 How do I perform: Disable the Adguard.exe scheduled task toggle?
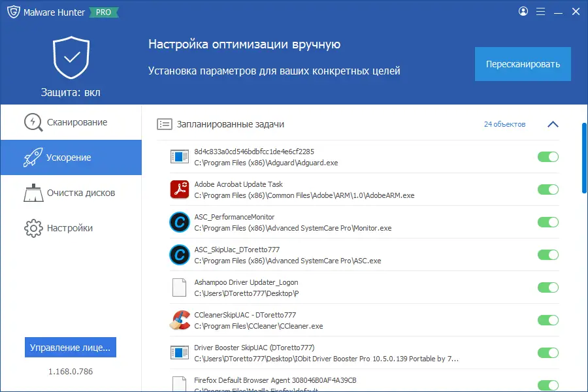pos(548,157)
